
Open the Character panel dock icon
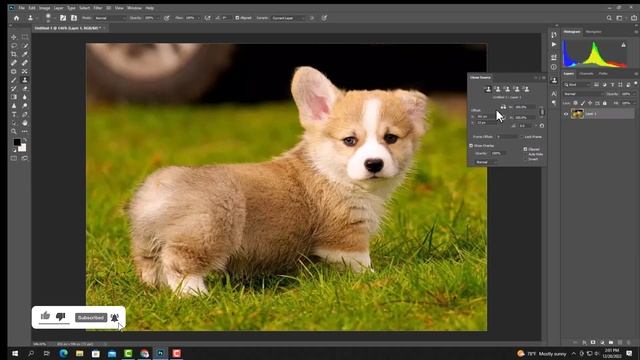tap(554, 93)
